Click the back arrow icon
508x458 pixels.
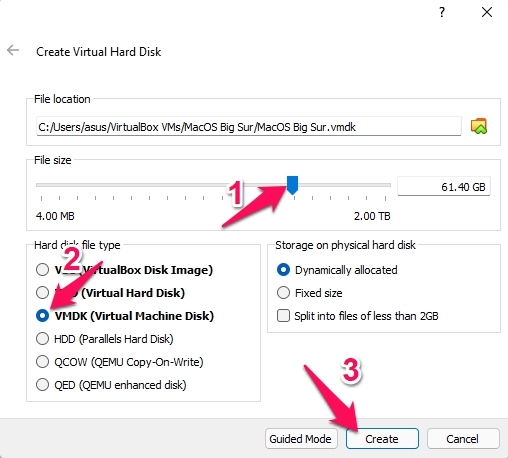[x=13, y=51]
